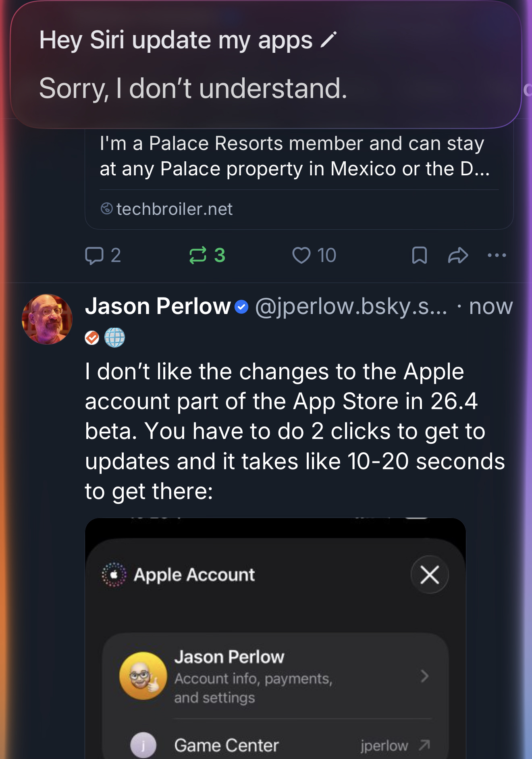The height and width of the screenshot is (759, 532).
Task: Undo repost on the Palace Resorts post
Action: [207, 256]
